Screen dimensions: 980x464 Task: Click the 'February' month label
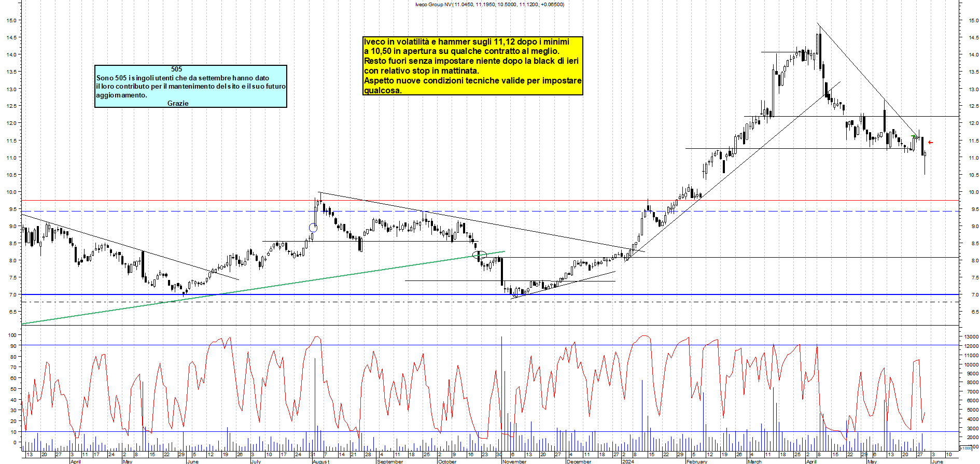[697, 461]
